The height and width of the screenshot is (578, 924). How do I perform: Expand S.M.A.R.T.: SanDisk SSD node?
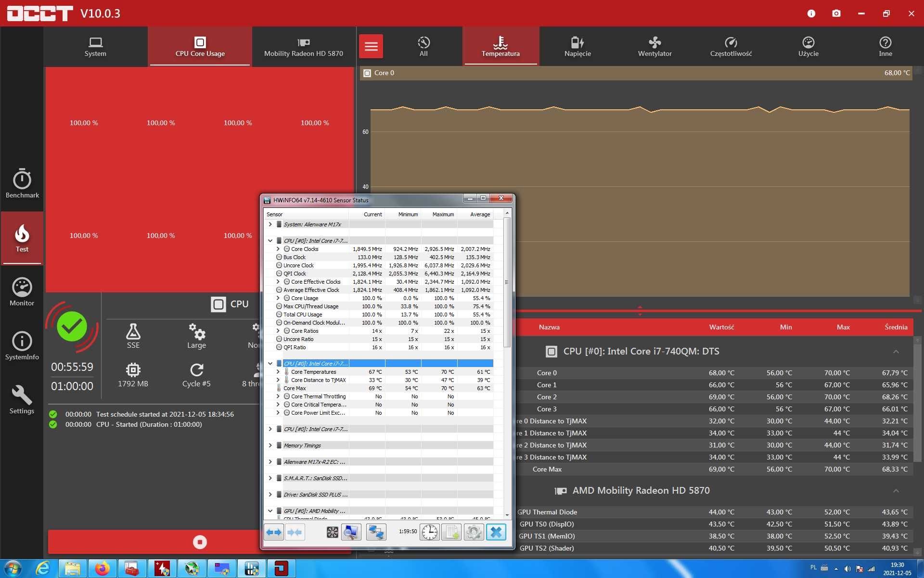click(x=270, y=478)
